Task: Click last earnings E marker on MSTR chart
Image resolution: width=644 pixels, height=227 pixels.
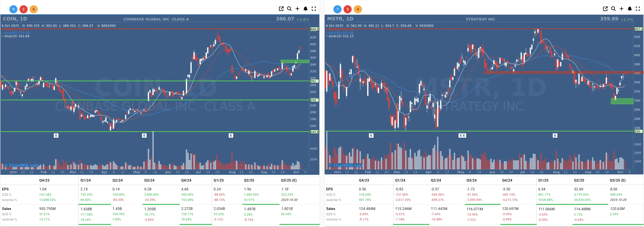Action: pos(555,135)
